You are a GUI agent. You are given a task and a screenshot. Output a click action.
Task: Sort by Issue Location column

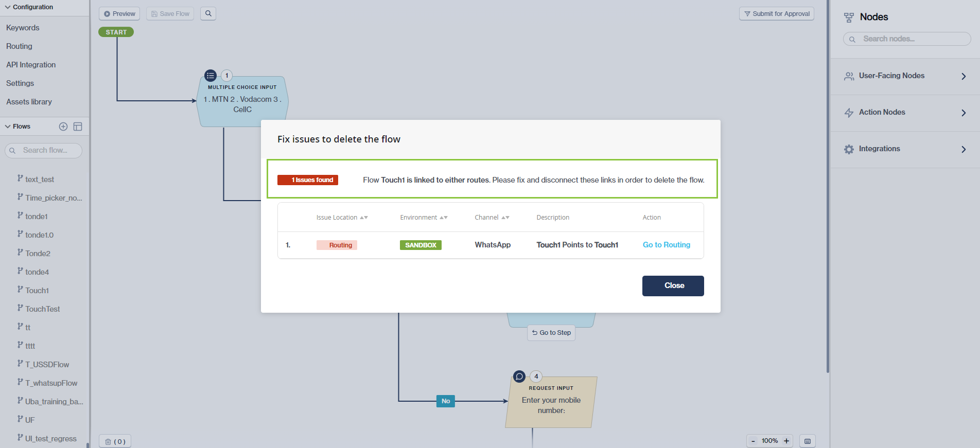(364, 218)
